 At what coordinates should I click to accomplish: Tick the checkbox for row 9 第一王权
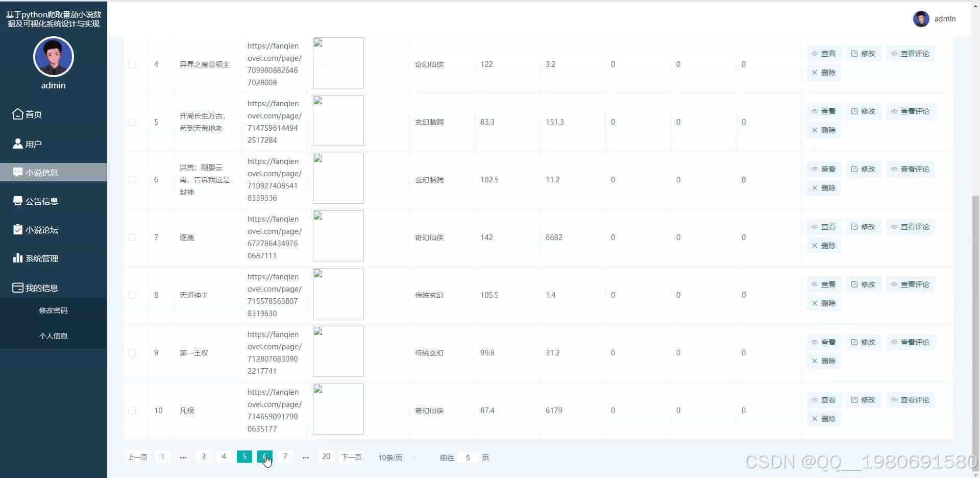(132, 353)
